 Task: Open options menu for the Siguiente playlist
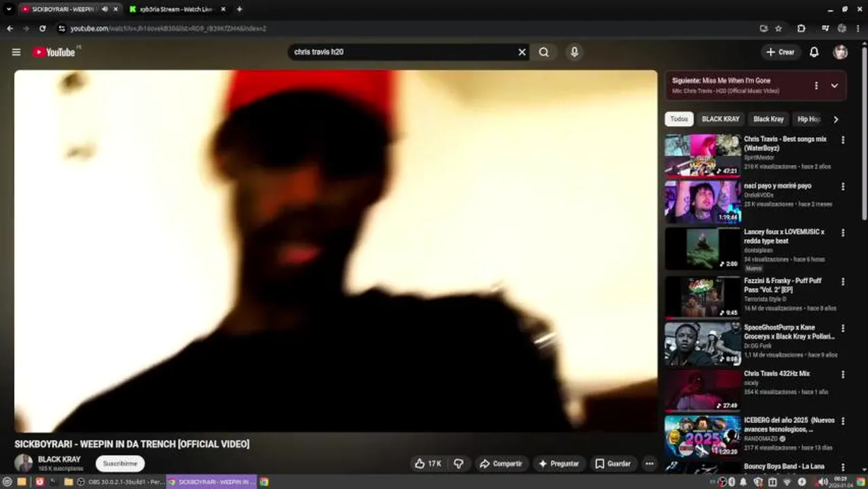[x=816, y=86]
